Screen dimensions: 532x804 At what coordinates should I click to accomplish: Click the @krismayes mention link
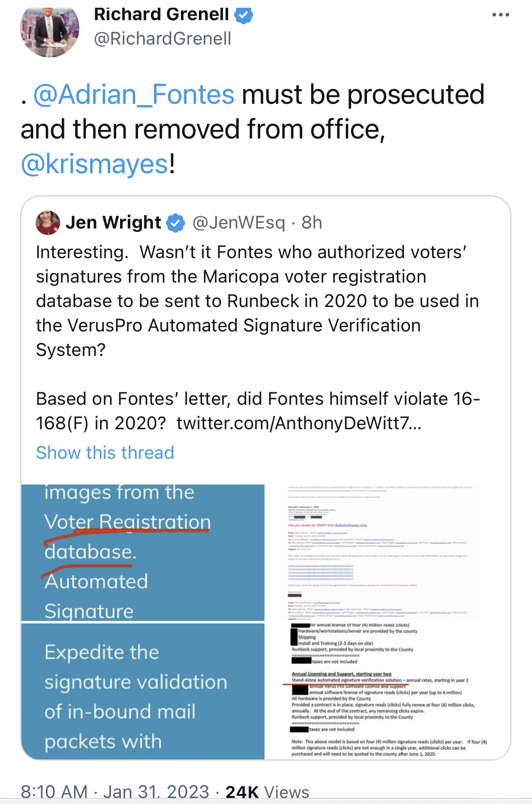click(x=95, y=164)
